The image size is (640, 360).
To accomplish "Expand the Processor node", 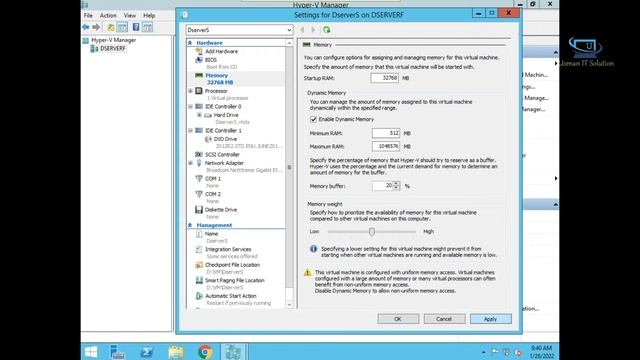I will pyautogui.click(x=191, y=91).
